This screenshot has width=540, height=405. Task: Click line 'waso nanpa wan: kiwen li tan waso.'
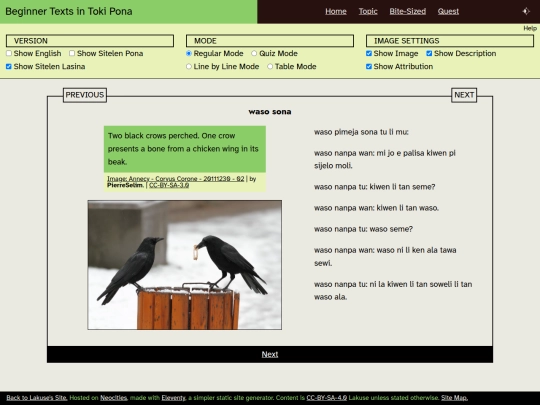[x=376, y=208]
